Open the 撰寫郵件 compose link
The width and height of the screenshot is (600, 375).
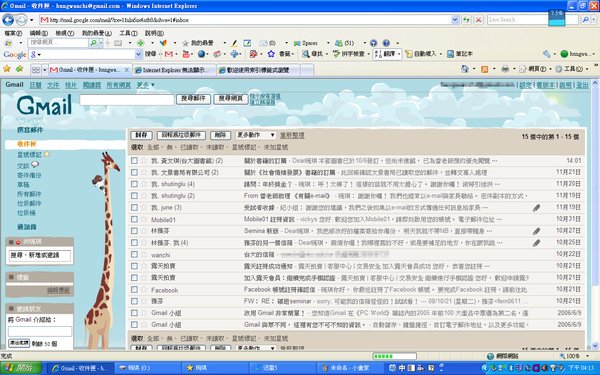[x=30, y=130]
